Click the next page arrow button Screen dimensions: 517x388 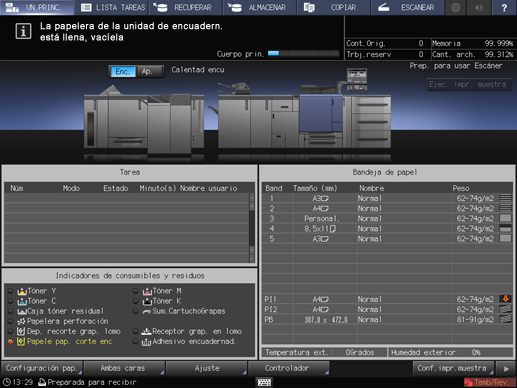(506, 369)
